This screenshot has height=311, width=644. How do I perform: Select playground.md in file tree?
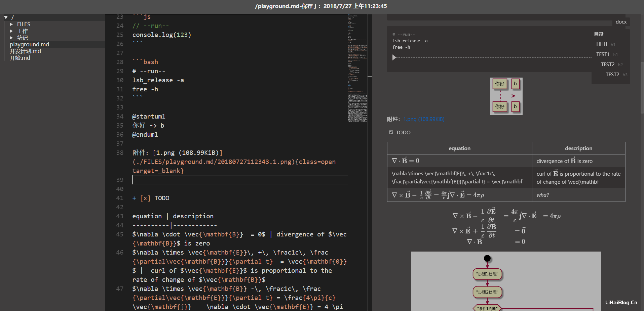29,44
